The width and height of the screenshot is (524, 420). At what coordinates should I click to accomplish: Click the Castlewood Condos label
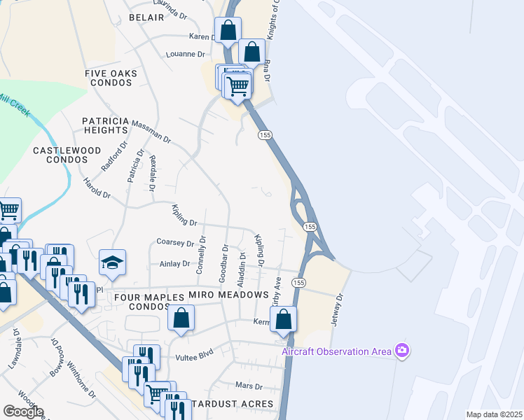tap(67, 155)
